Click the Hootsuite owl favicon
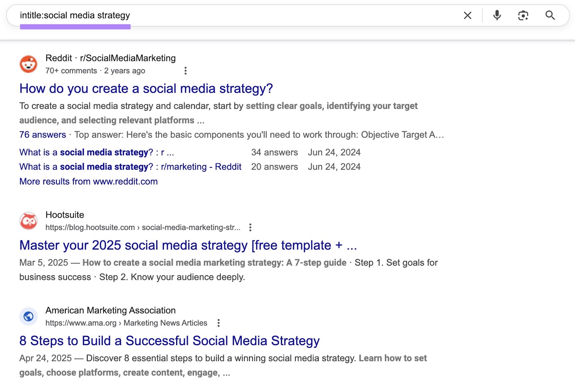 28,221
